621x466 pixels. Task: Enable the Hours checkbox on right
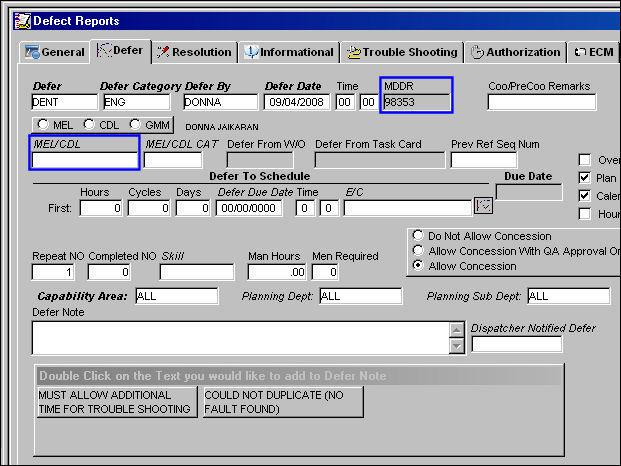[x=585, y=214]
